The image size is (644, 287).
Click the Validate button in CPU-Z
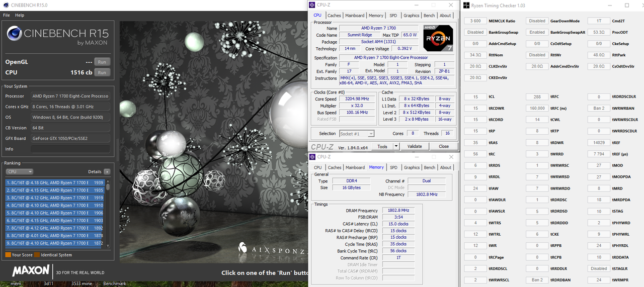[x=415, y=146]
